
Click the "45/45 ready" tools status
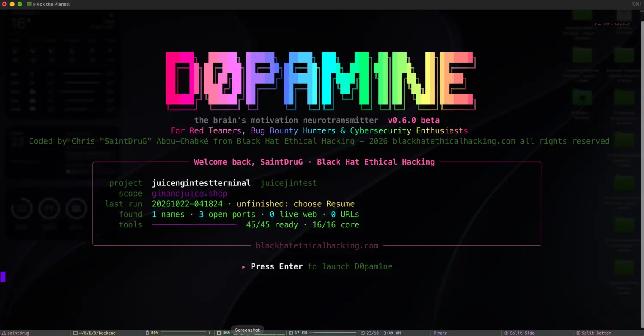[x=272, y=225]
